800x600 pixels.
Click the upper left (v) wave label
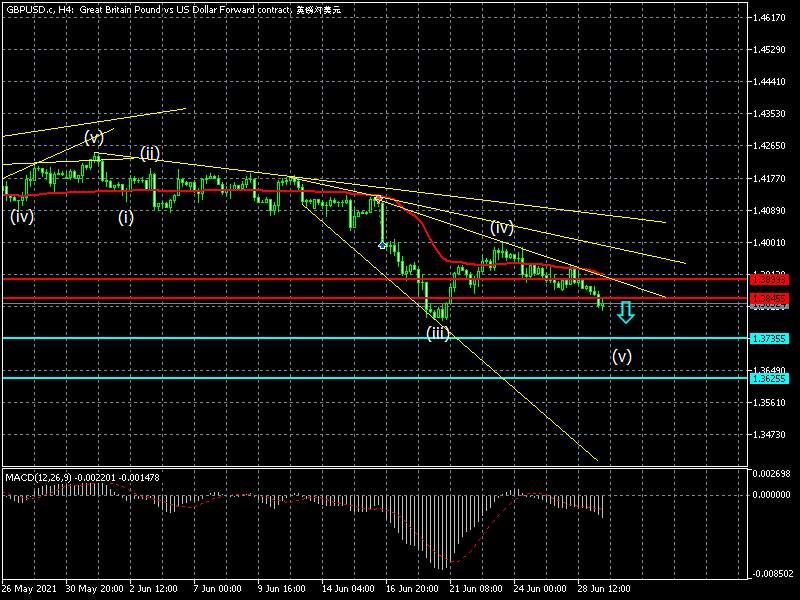(94, 137)
